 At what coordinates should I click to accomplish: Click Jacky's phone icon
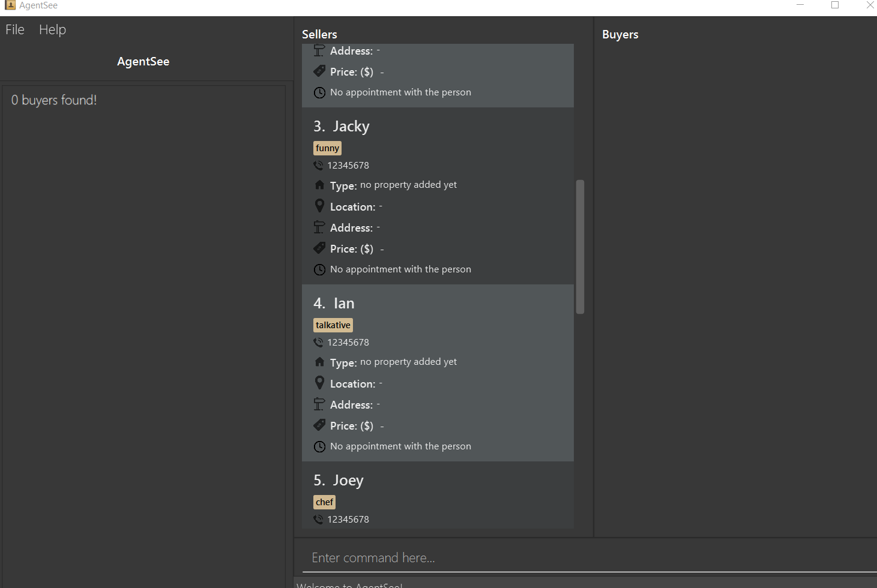click(318, 165)
